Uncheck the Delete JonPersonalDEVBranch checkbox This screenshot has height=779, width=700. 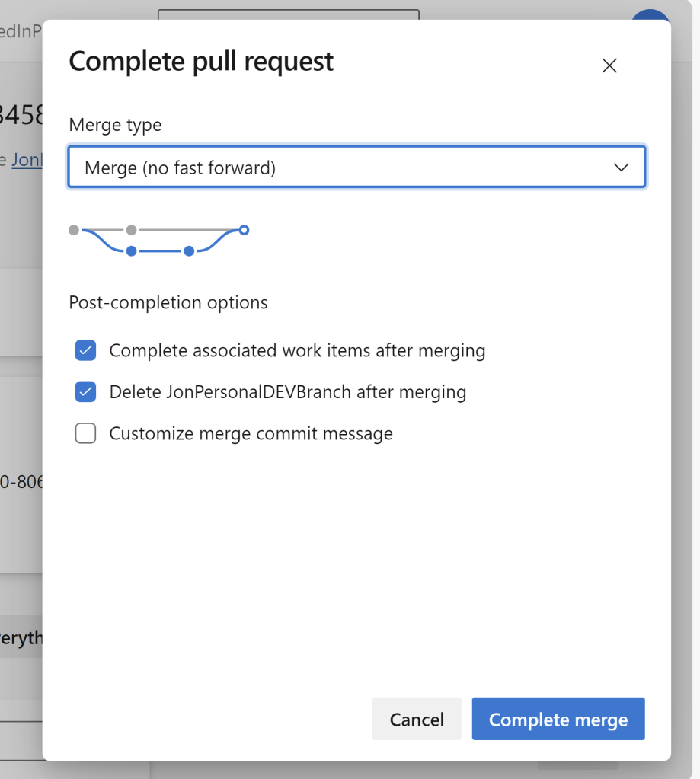(x=85, y=392)
